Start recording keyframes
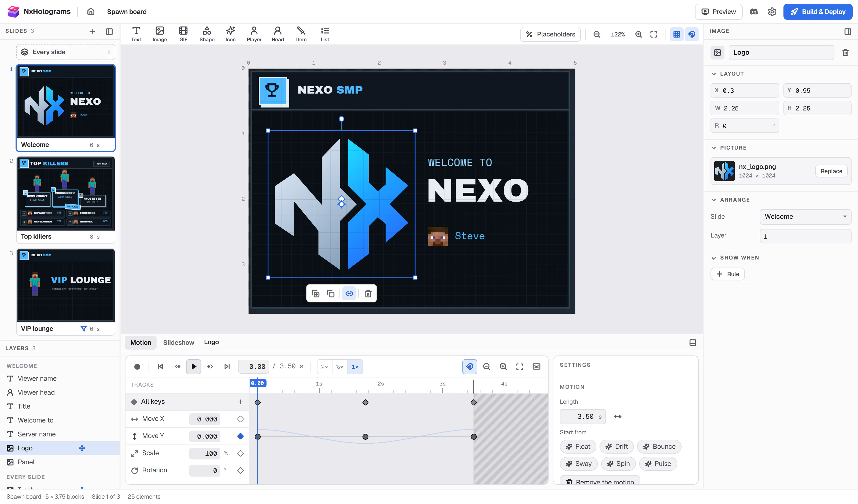This screenshot has width=858, height=504. tap(137, 366)
